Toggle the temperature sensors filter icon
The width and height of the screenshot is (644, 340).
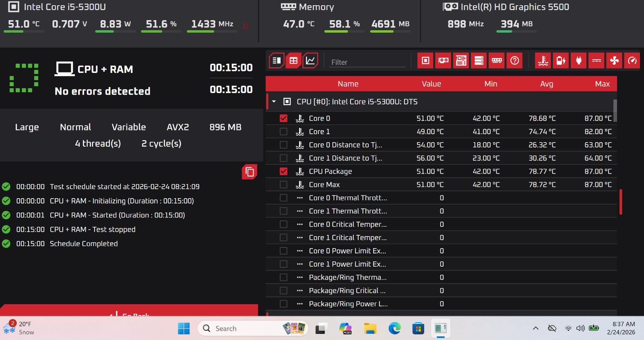coord(543,60)
